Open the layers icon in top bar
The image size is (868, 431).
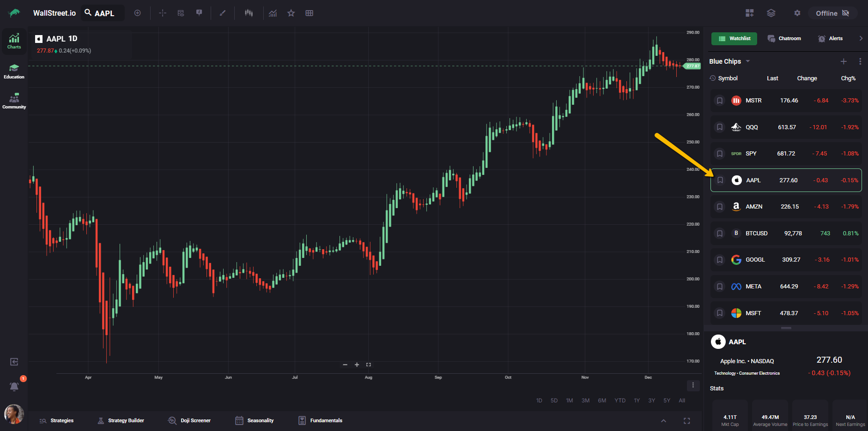(771, 13)
